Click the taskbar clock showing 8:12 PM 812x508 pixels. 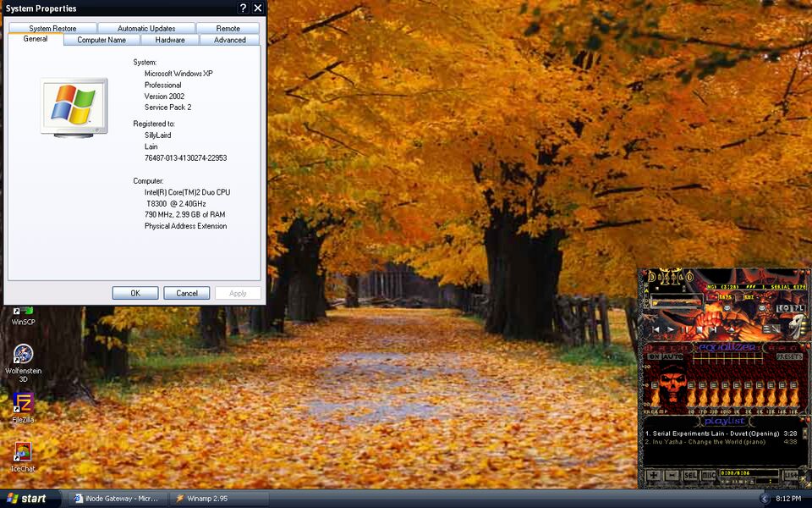pyautogui.click(x=788, y=499)
